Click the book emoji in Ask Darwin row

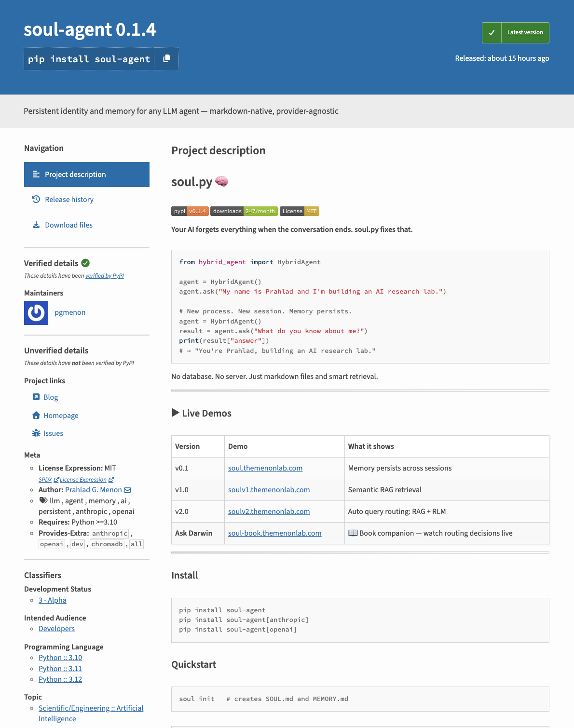coord(353,533)
